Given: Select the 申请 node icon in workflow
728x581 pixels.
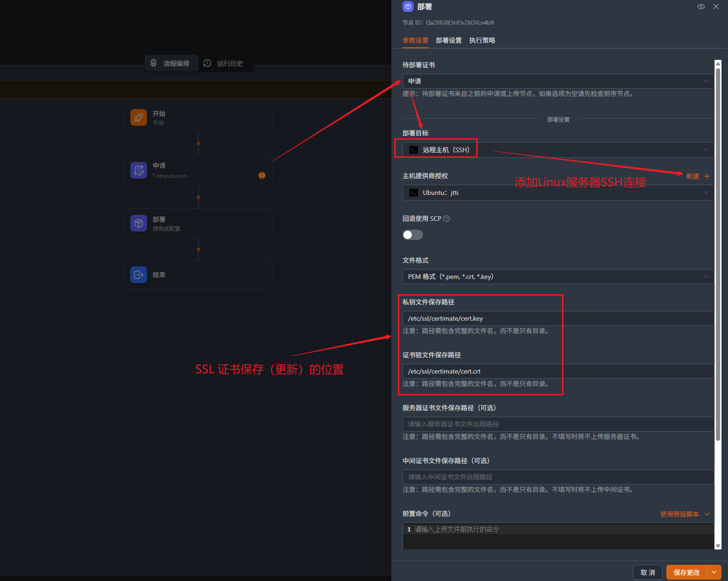Looking at the screenshot, I should pyautogui.click(x=139, y=170).
